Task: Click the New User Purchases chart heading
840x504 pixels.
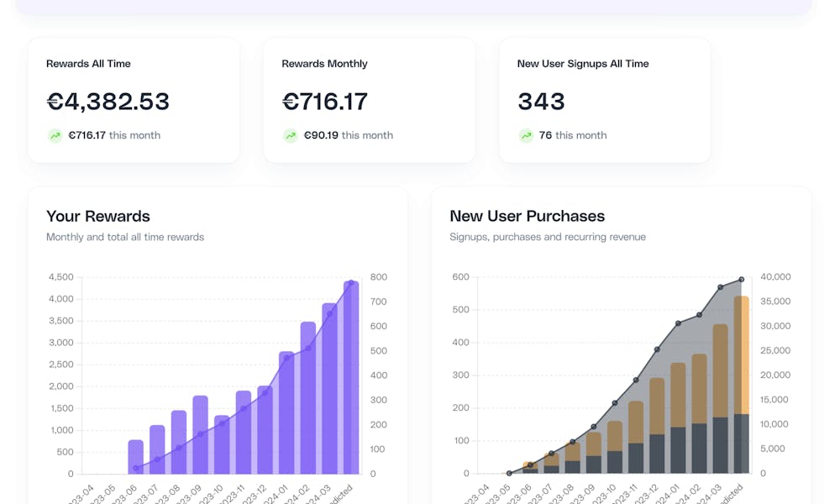Action: pos(528,216)
